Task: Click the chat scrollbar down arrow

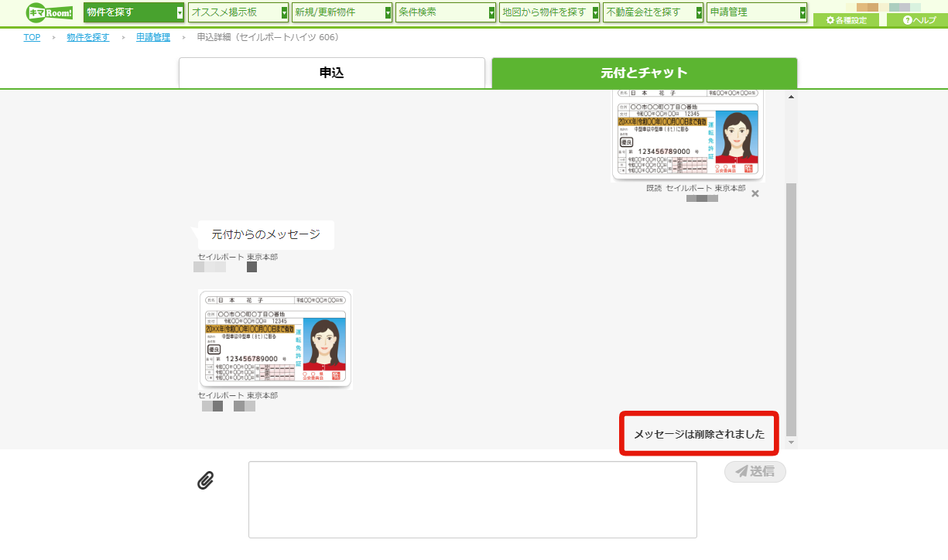Action: point(791,442)
